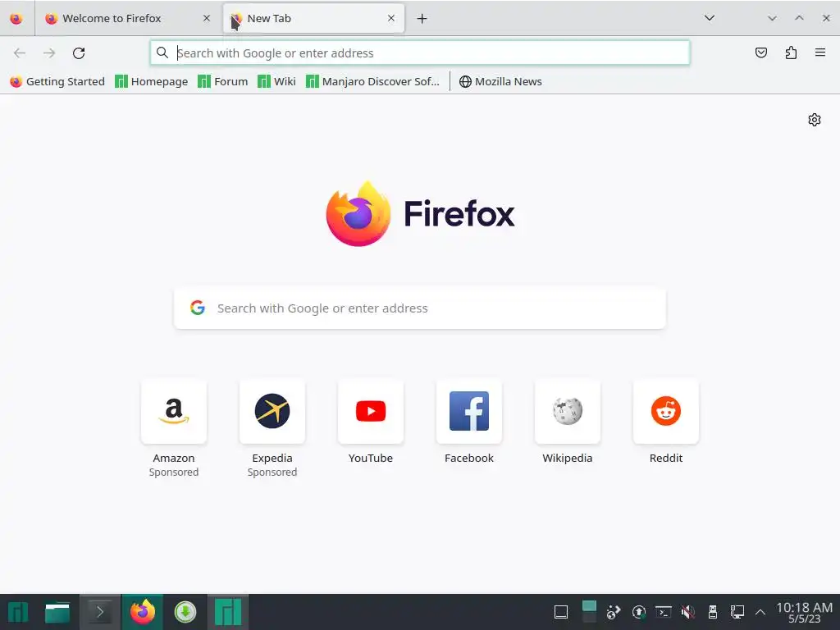The width and height of the screenshot is (840, 630).
Task: Go forward to next page
Action: [49, 53]
